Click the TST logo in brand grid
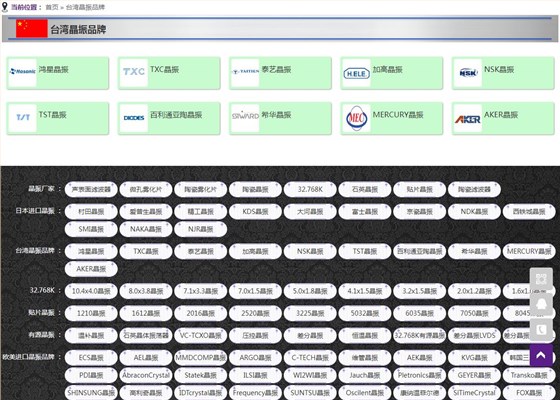Viewport: 560px width, 400px height. click(22, 118)
